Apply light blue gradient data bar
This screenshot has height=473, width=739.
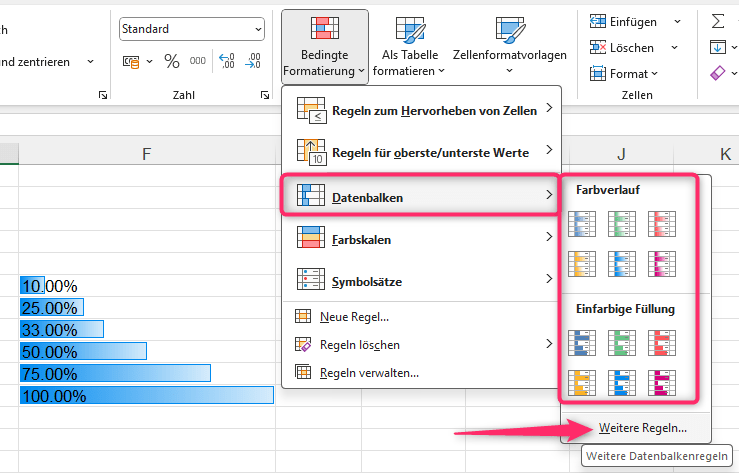coord(622,263)
